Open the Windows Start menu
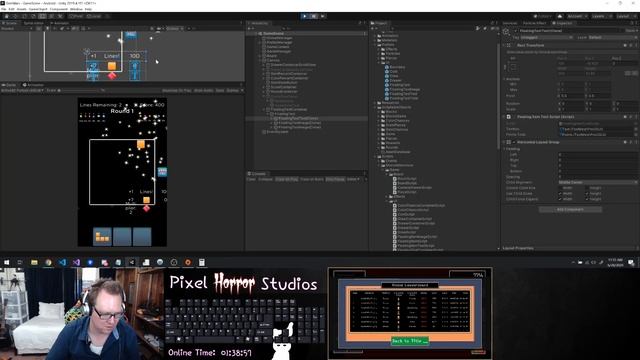640x360 pixels. pyautogui.click(x=6, y=262)
